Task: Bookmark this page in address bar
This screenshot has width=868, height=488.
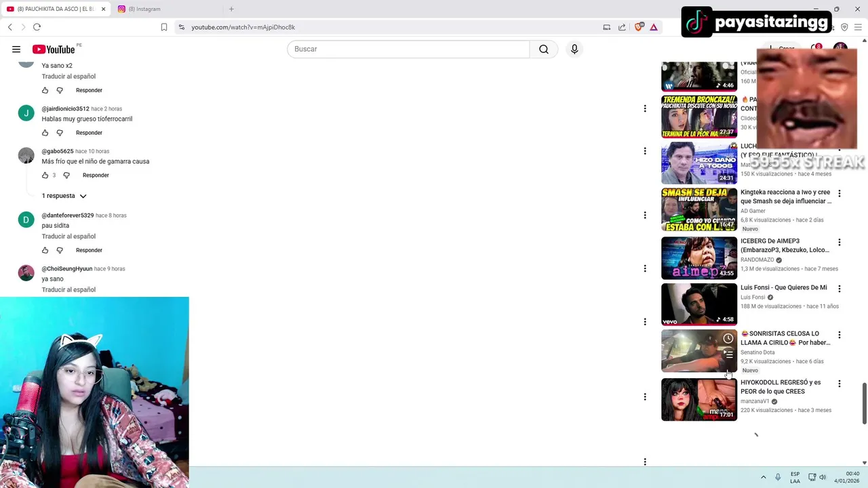Action: (x=164, y=27)
